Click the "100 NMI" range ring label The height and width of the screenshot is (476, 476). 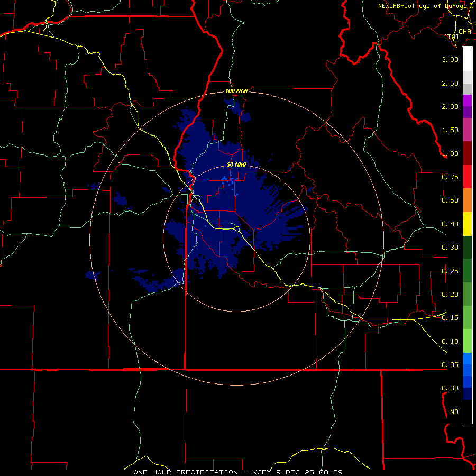pos(236,91)
